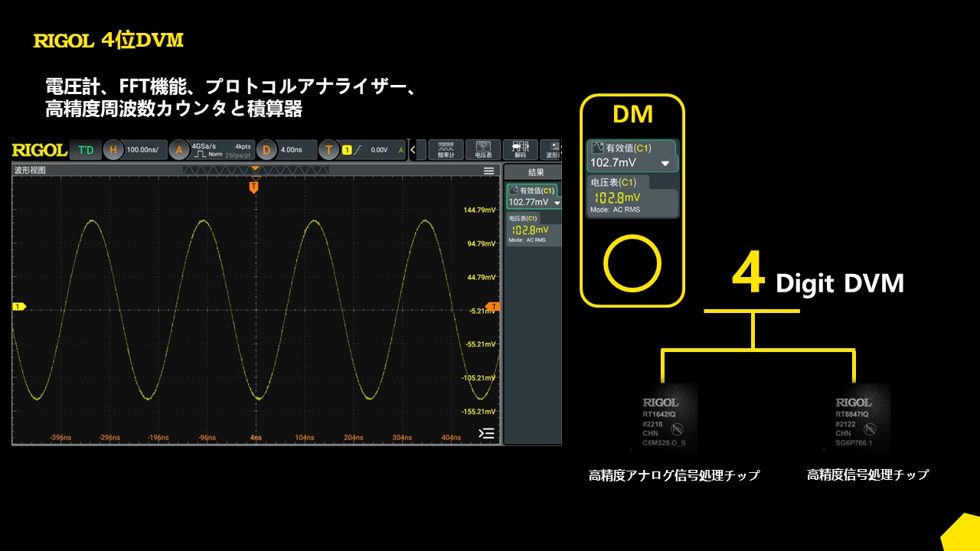Click the orange D delay icon
Screen dimensions: 980x551
click(267, 150)
